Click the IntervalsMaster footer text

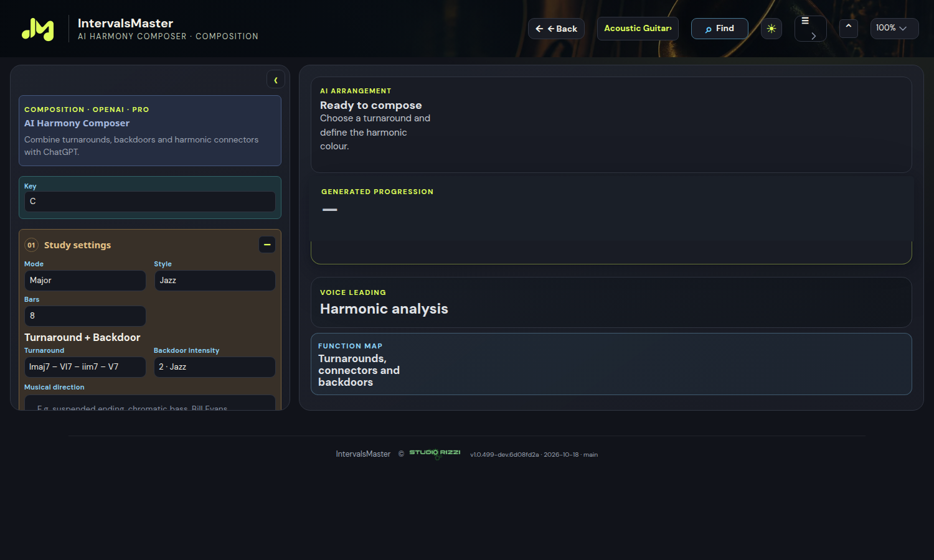click(363, 454)
